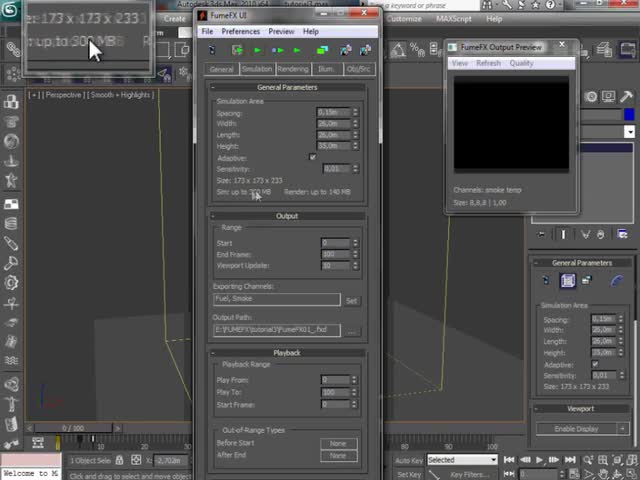Adjust Height spinner in FumeFX UI
Image resolution: width=640 pixels, height=480 pixels.
[x=356, y=146]
